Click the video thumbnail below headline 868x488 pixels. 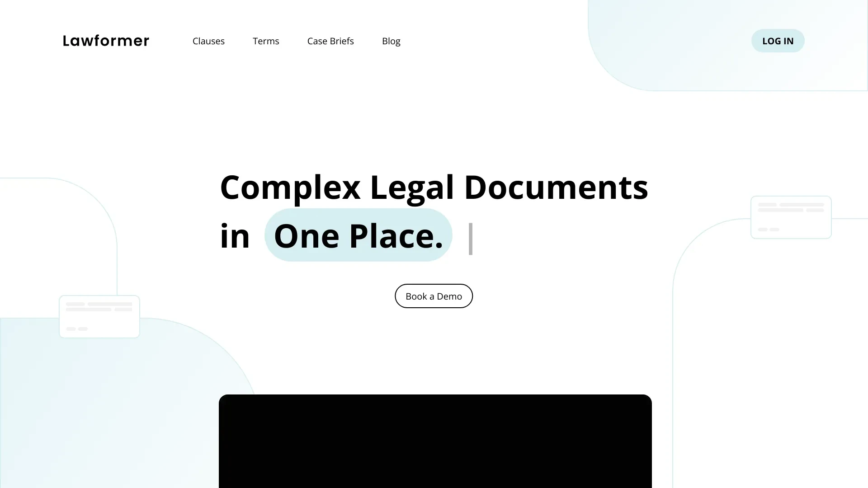click(x=434, y=441)
